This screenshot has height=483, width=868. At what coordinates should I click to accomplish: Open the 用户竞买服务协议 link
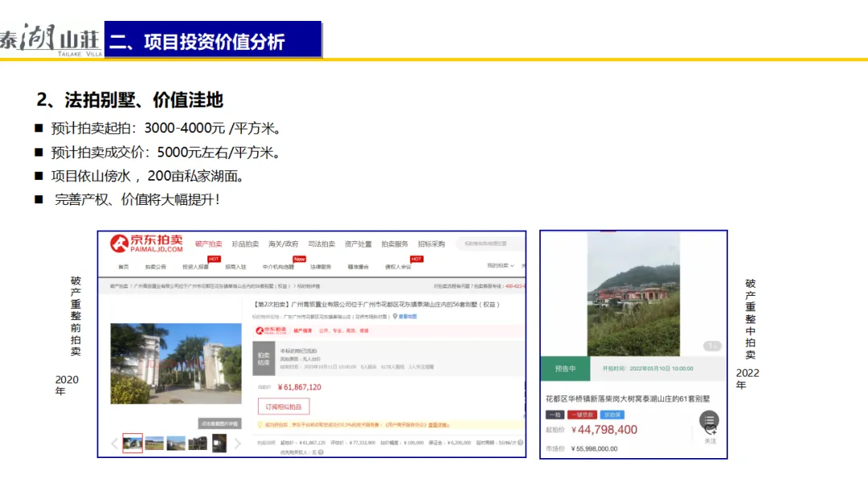tap(405, 425)
